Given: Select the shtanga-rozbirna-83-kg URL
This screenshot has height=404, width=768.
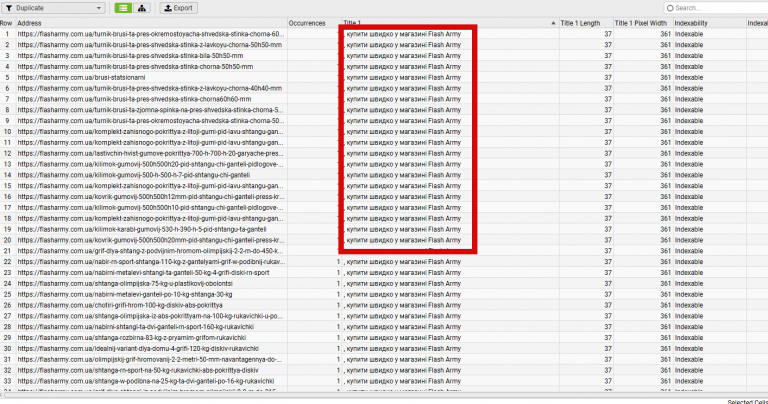Looking at the screenshot, I should click(132, 337).
